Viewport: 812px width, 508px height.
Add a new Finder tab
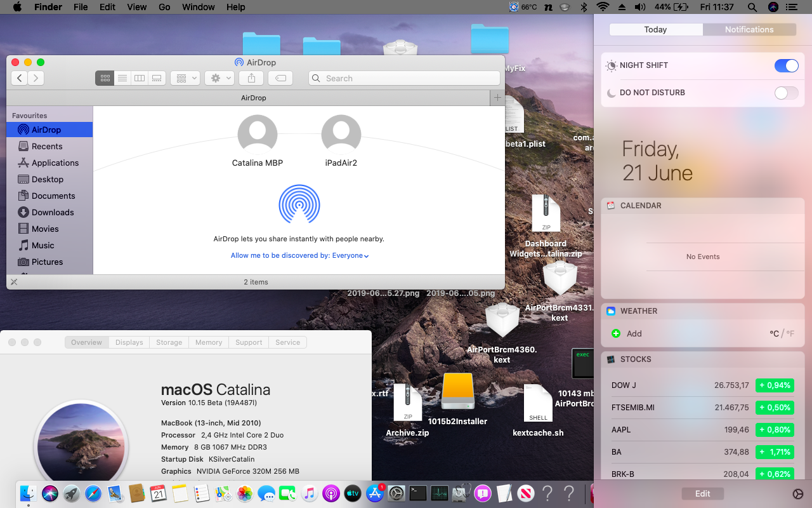pyautogui.click(x=497, y=98)
